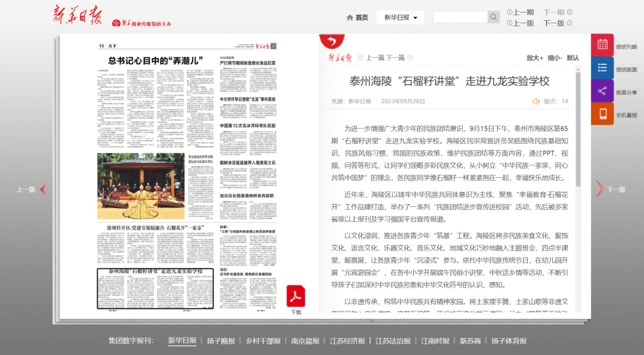The width and height of the screenshot is (644, 355).
Task: Open 南京晨报 in bottom publication list
Action: coord(305,341)
